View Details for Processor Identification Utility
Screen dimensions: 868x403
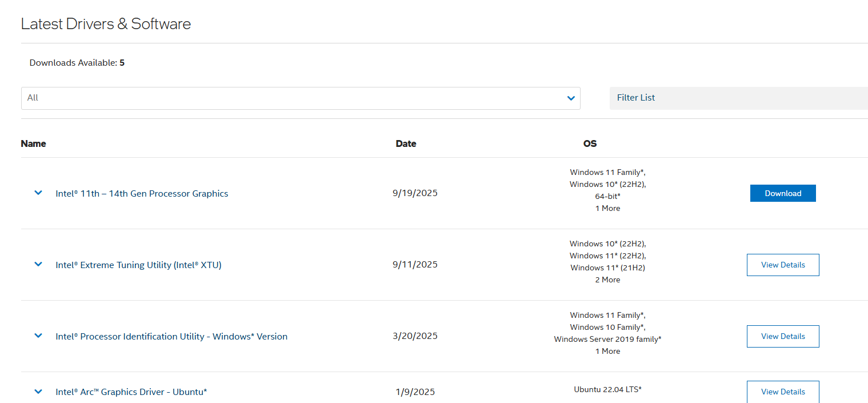pos(783,336)
